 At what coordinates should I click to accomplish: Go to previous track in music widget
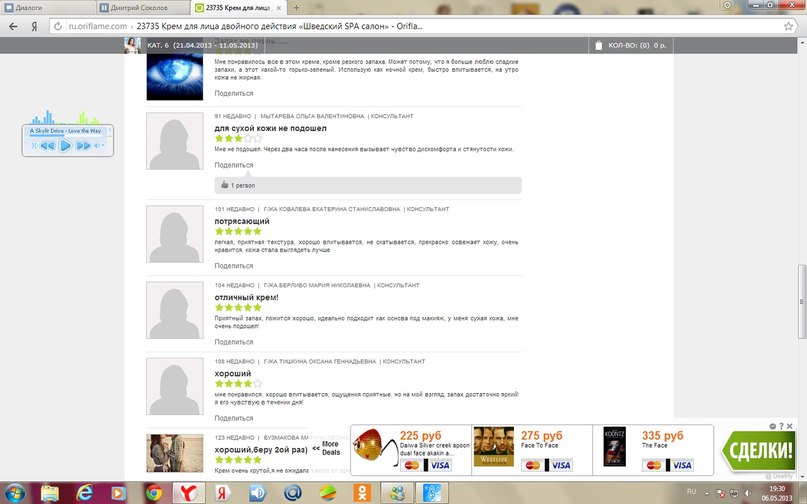(x=47, y=146)
